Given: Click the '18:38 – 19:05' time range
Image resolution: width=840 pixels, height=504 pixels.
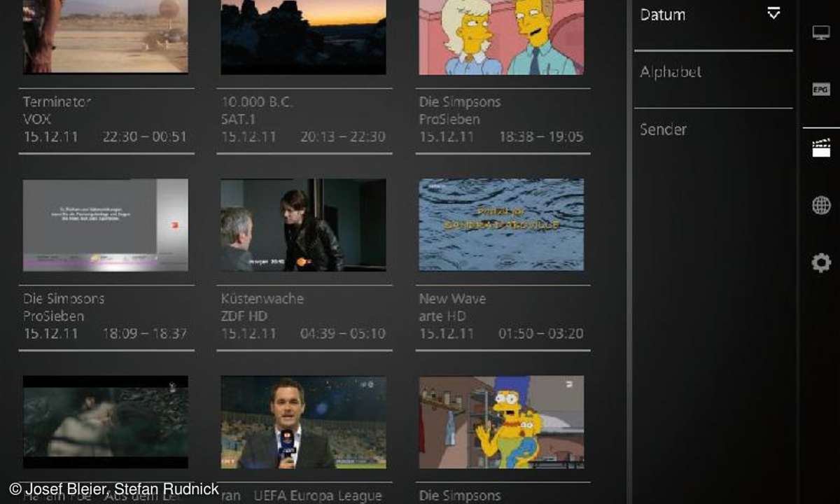Looking at the screenshot, I should coord(541,136).
